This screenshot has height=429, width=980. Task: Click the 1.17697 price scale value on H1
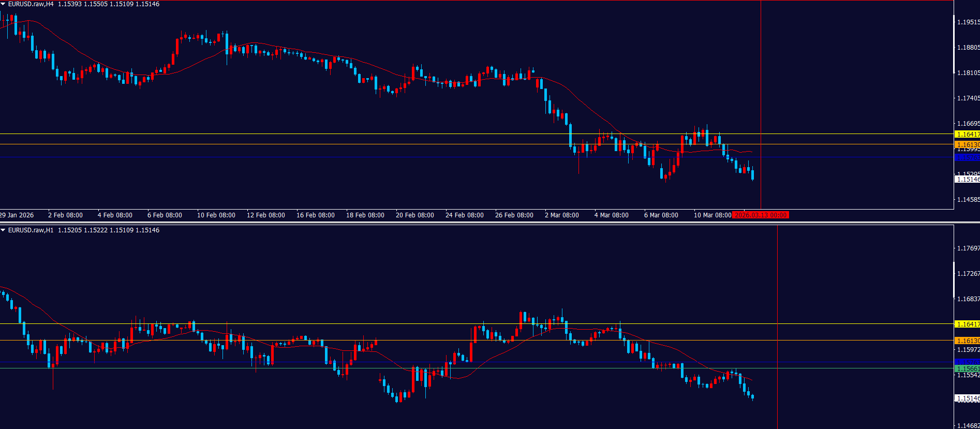[968, 248]
